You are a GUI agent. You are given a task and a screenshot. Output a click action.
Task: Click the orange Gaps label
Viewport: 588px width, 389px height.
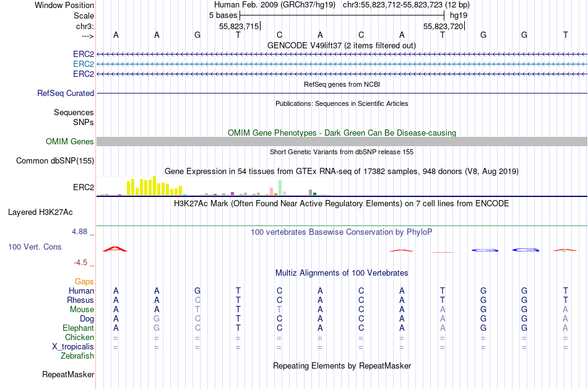(84, 281)
